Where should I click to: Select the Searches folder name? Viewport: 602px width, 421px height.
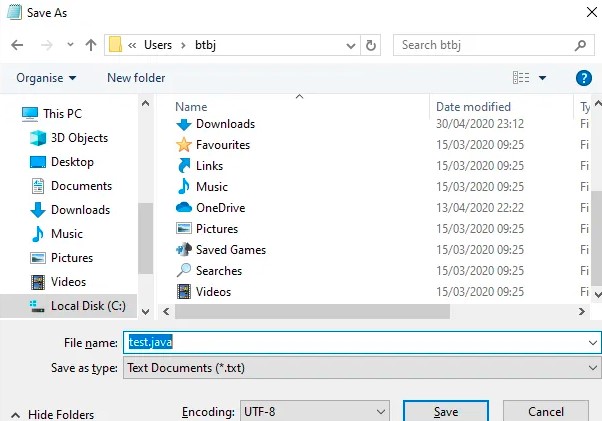pyautogui.click(x=219, y=271)
